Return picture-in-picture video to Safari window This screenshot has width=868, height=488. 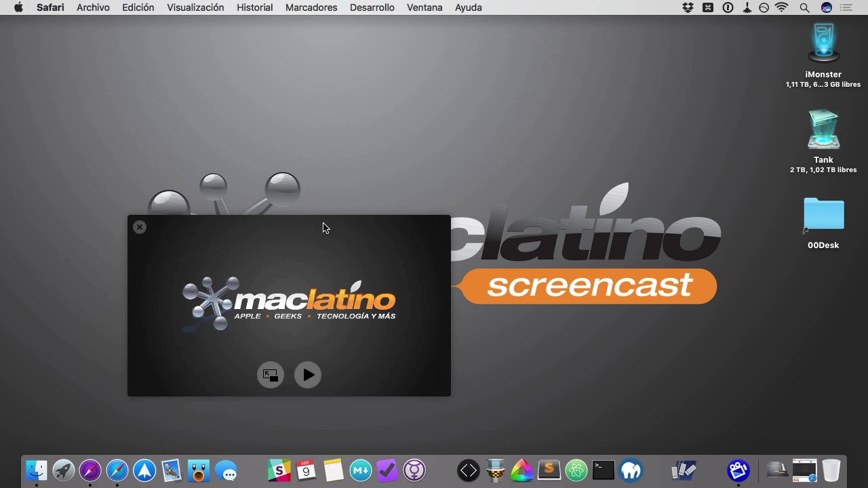pyautogui.click(x=270, y=375)
